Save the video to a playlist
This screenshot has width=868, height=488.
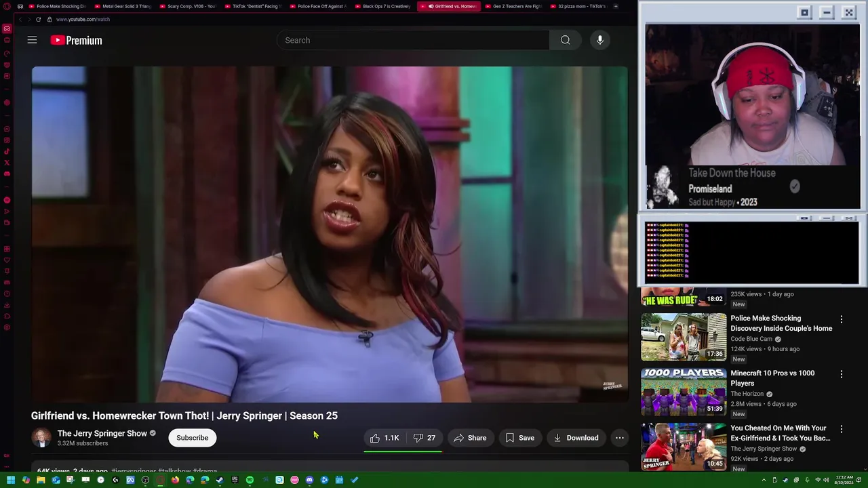[x=519, y=438]
